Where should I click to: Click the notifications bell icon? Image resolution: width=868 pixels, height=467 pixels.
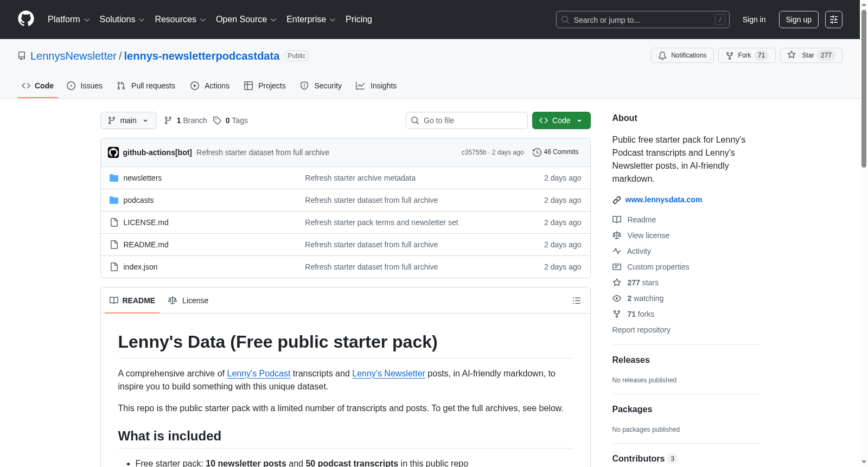662,55
